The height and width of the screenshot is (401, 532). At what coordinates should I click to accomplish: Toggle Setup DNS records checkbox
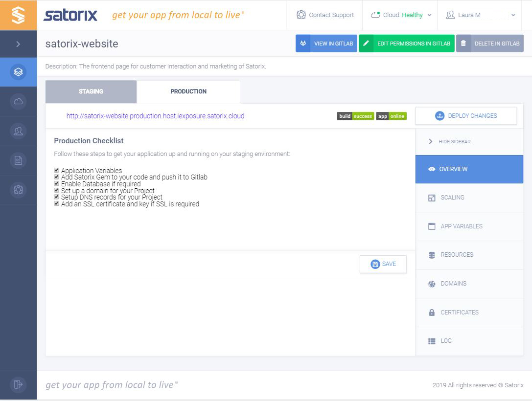point(57,197)
